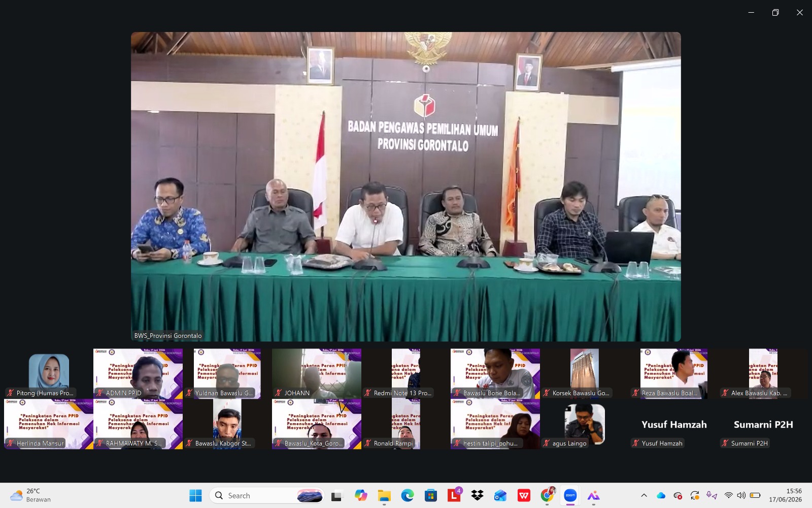Select JOHANN's video thumbnail
This screenshot has height=508, width=812.
pyautogui.click(x=317, y=373)
